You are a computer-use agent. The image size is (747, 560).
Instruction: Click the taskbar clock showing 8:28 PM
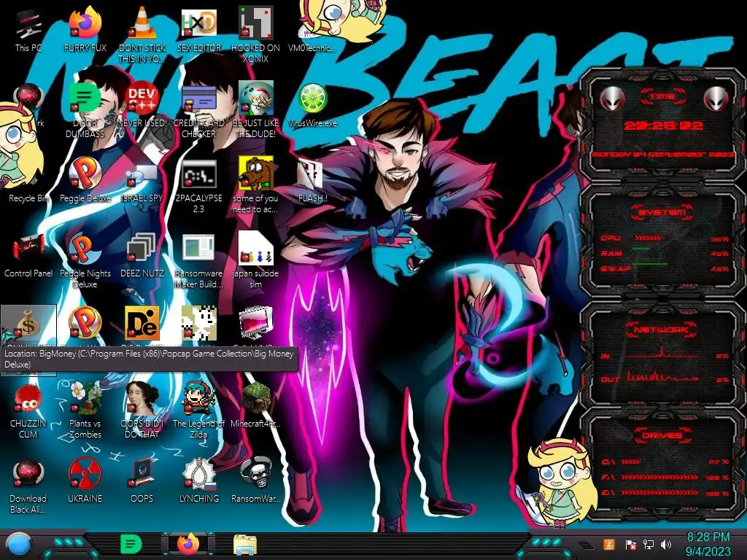(708, 544)
